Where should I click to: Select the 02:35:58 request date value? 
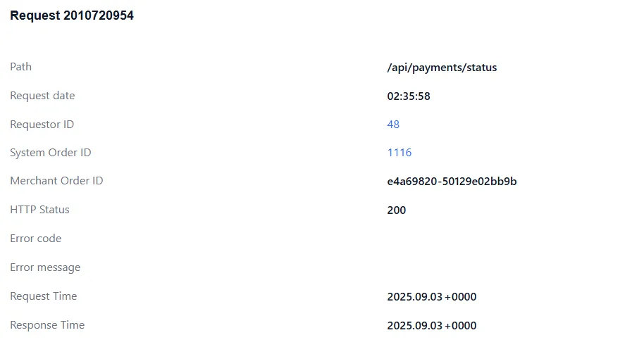(409, 96)
